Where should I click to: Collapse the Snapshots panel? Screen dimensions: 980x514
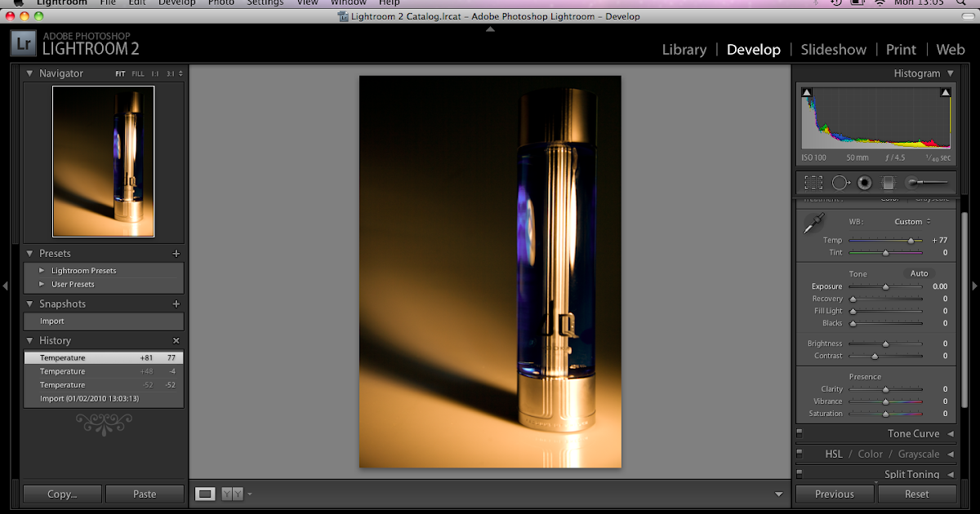(x=30, y=304)
